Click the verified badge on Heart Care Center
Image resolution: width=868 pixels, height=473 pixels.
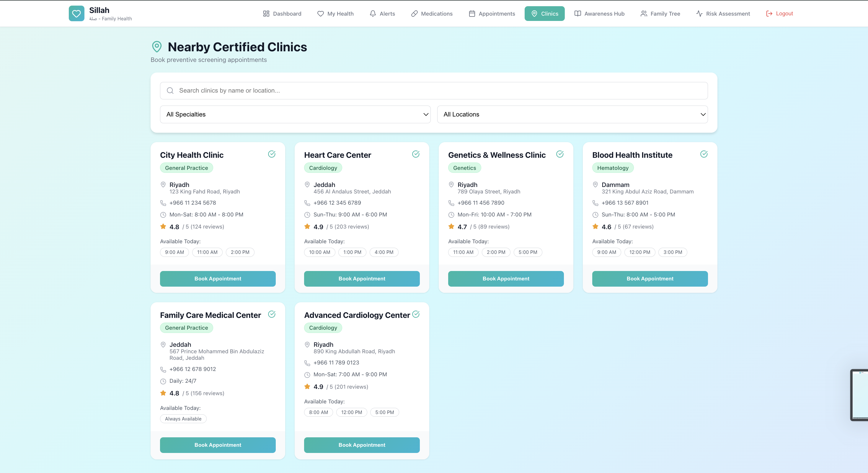click(x=415, y=154)
